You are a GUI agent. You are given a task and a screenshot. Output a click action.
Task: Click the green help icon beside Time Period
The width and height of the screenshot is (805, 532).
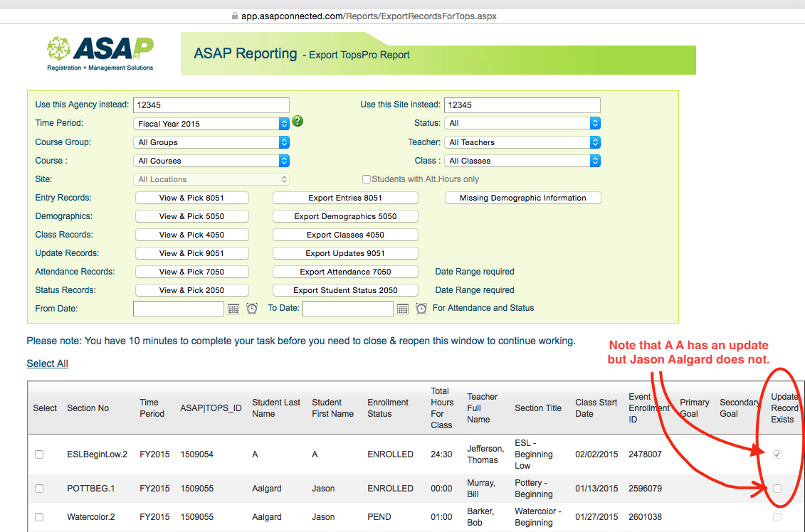point(298,122)
